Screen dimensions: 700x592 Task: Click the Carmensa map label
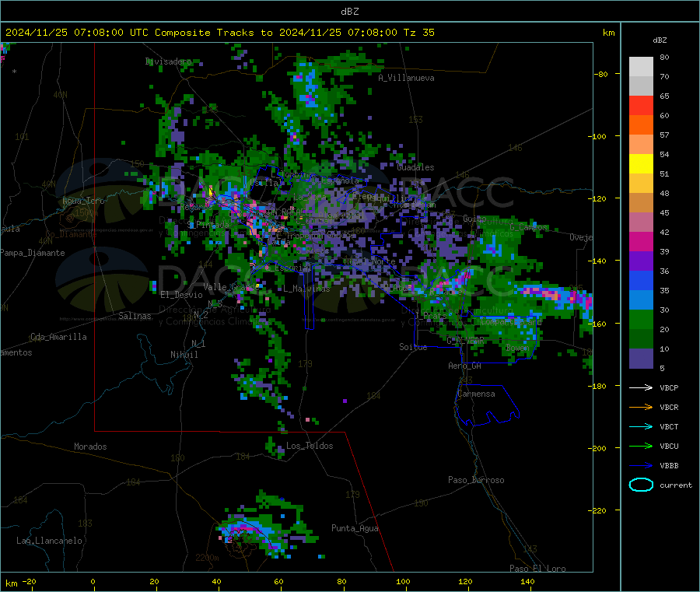coord(476,394)
